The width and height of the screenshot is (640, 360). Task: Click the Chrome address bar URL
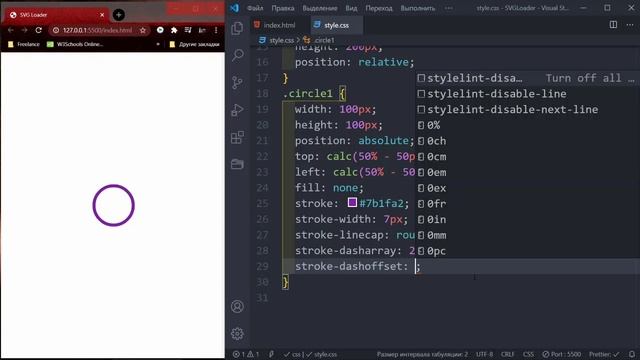coord(97,30)
